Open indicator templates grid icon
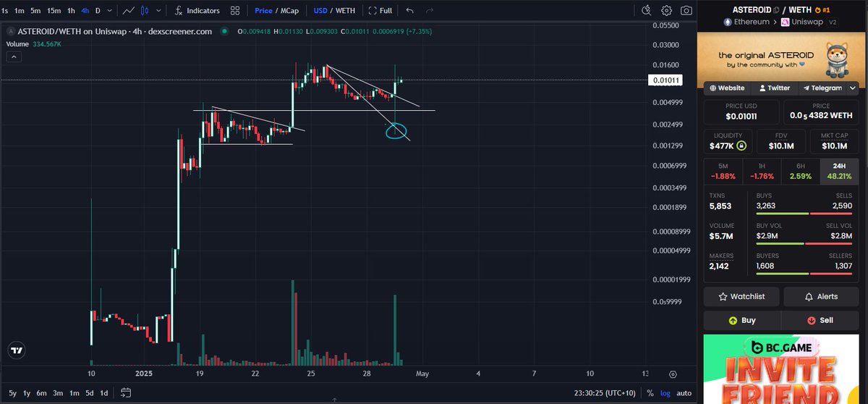This screenshot has height=404, width=868. 235,11
